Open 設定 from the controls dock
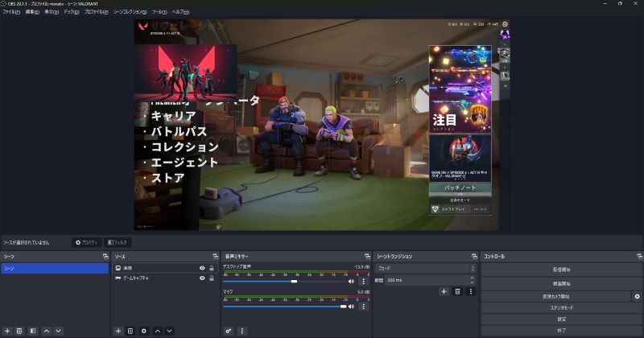 561,319
